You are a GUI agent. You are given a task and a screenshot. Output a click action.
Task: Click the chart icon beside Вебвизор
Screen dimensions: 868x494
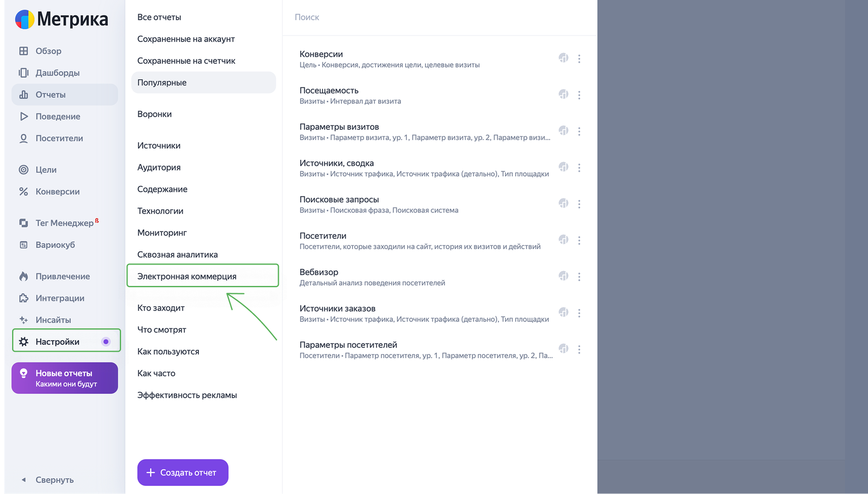(x=563, y=276)
